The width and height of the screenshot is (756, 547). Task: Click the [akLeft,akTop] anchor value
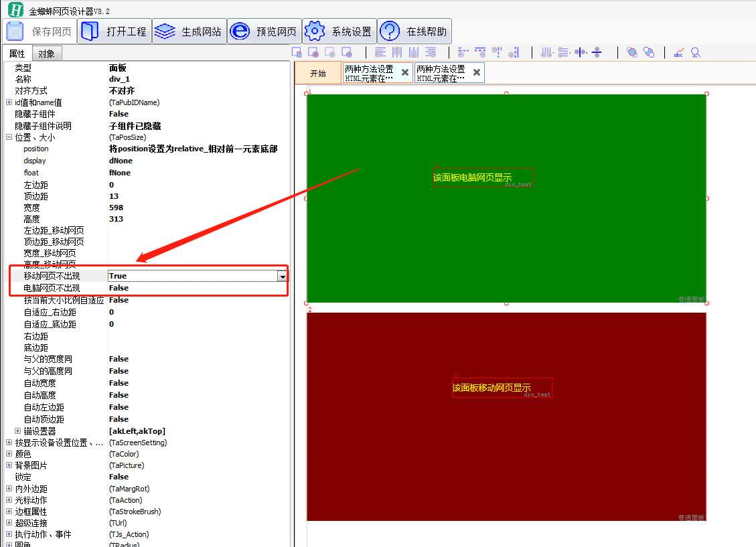(137, 431)
